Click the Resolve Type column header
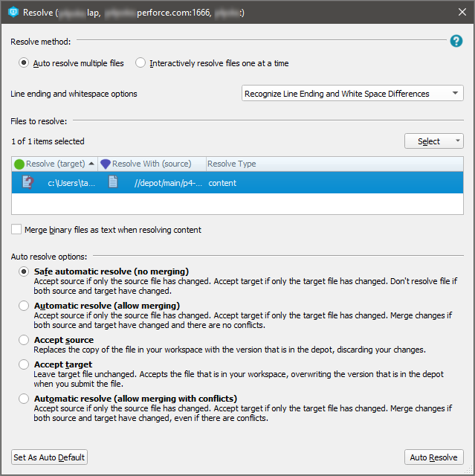The height and width of the screenshot is (476, 475). (x=231, y=164)
